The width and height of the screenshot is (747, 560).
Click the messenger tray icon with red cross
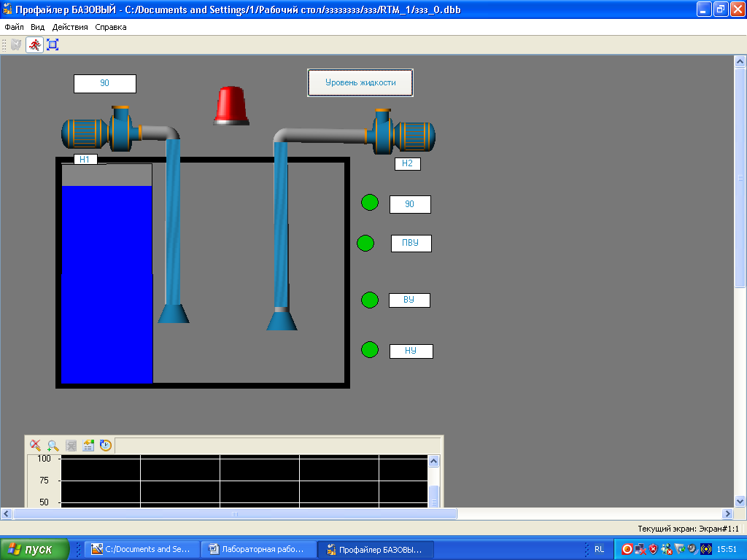667,549
